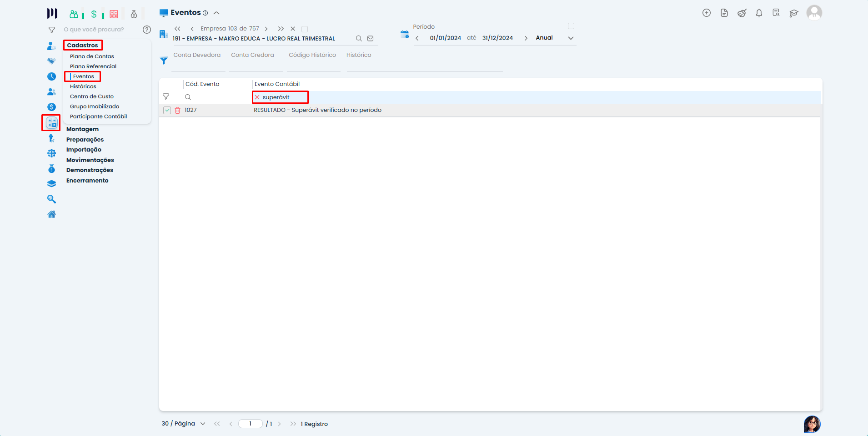Delete event 1027 with trash icon
Screen dimensions: 868x436
178,110
